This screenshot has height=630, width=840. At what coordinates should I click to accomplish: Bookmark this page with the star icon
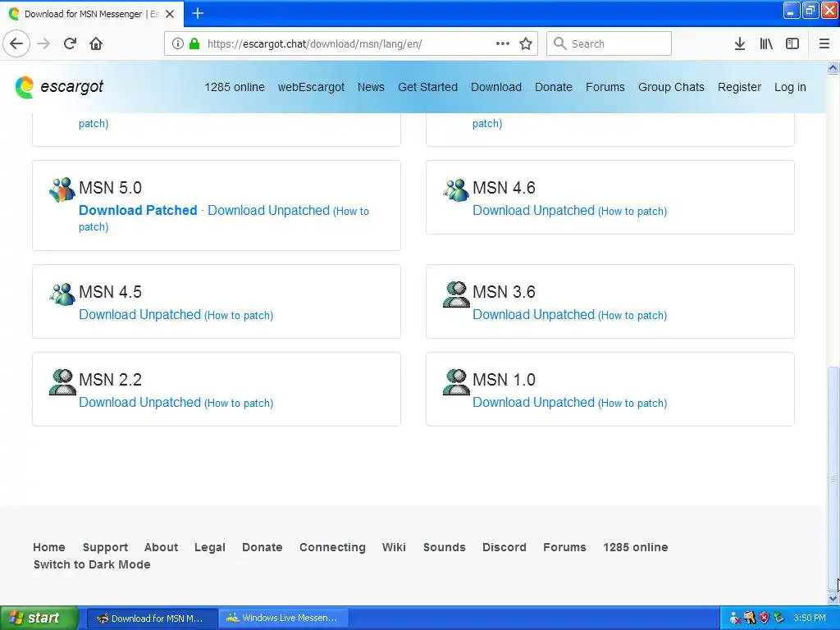[526, 43]
